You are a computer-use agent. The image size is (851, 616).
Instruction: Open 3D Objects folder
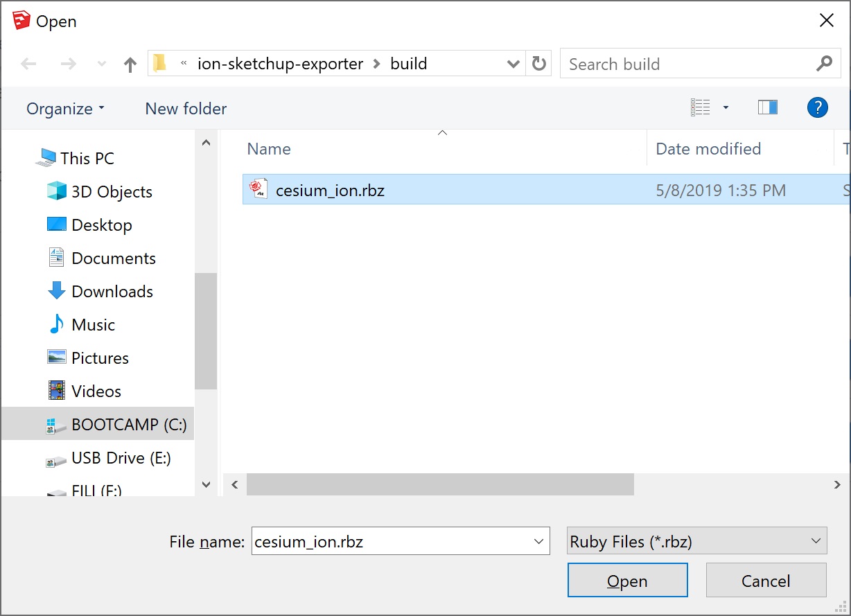112,191
